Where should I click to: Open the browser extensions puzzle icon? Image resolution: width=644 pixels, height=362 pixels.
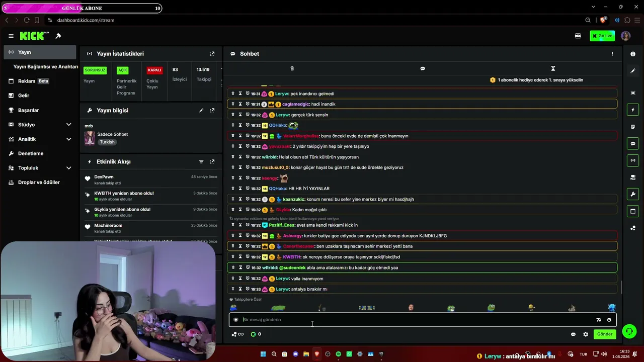(627, 20)
